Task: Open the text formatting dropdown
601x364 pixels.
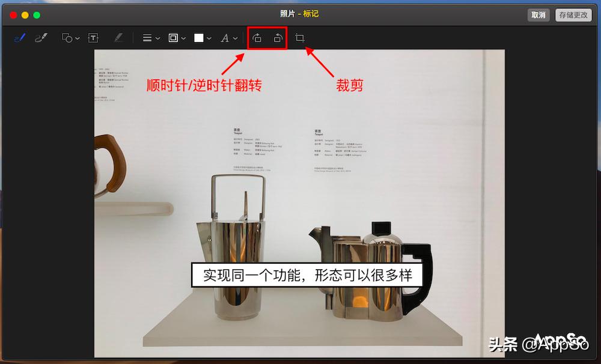Action: pos(234,38)
